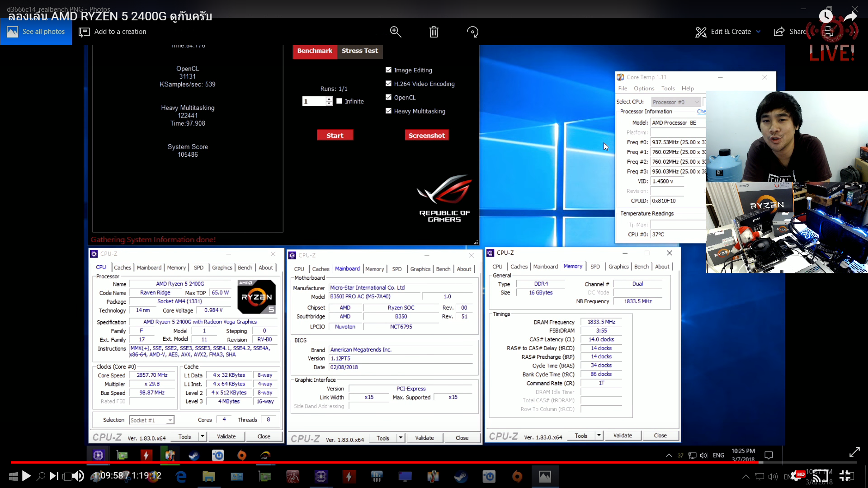868x488 pixels.
Task: Show hidden tray icons in lower taskbar
Action: 746,477
